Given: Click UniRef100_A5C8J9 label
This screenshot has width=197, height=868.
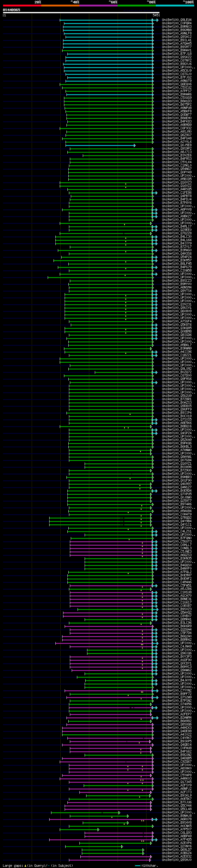Looking at the screenshot, I should 177,71.
